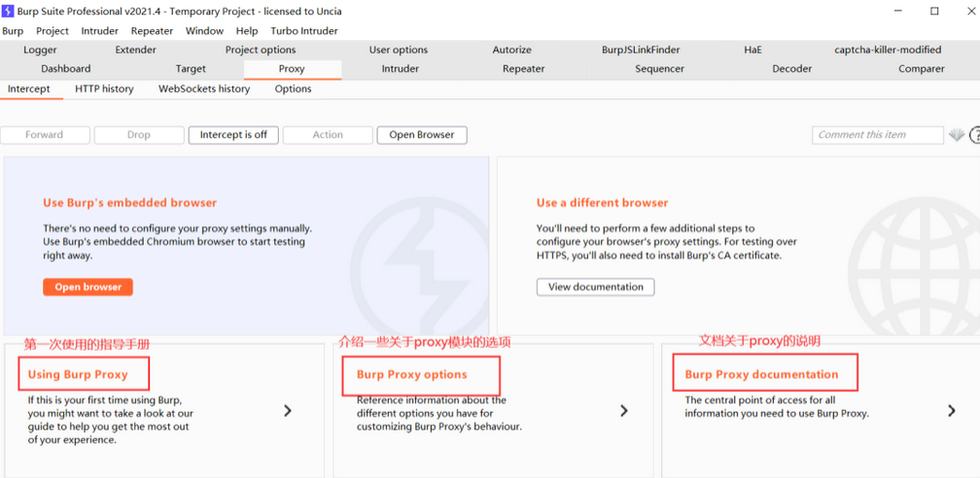Switch to the Intruder tab in tab row
The image size is (980, 478).
400,69
